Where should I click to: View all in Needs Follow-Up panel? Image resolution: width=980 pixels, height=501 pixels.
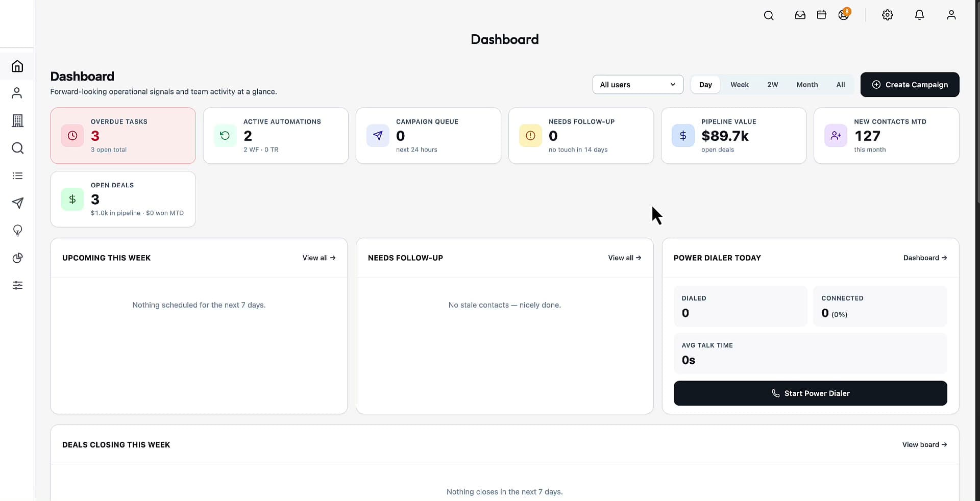pos(625,258)
